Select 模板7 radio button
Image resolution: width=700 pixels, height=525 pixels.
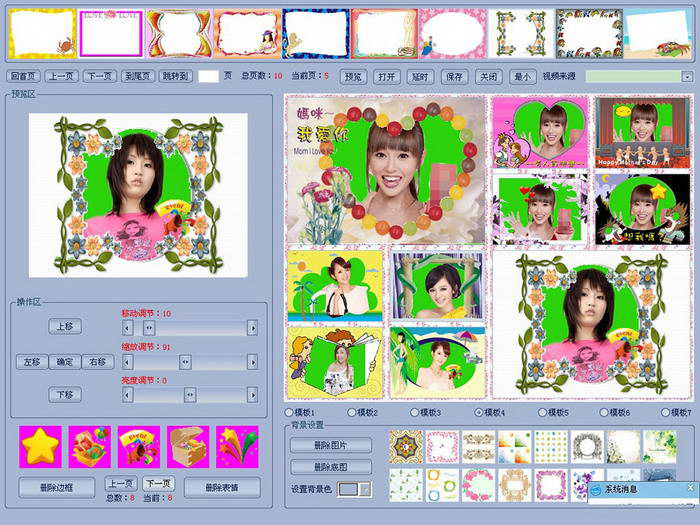coord(666,412)
